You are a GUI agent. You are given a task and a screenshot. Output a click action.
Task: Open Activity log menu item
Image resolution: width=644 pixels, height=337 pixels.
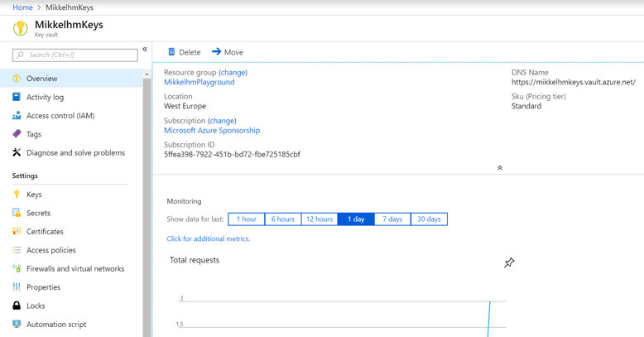[71, 97]
